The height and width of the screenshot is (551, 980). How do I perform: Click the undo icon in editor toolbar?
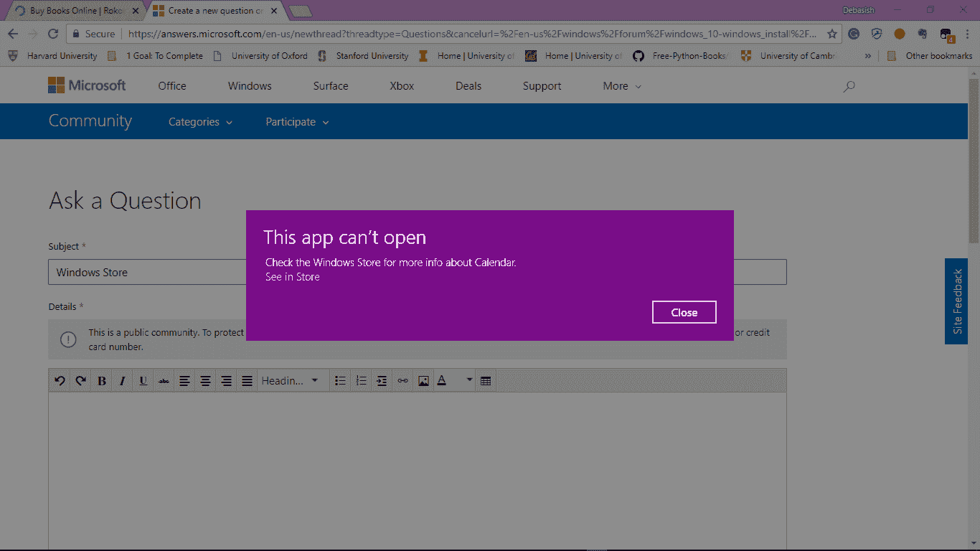pos(60,381)
